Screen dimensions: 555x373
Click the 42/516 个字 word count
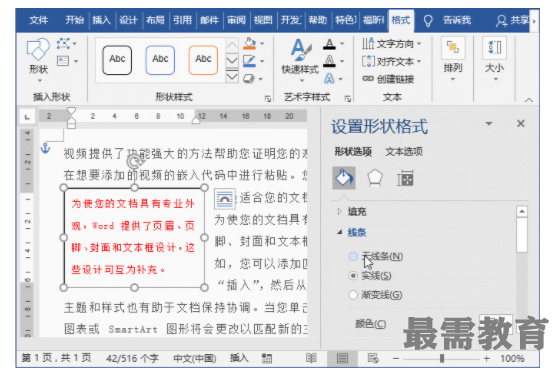coord(132,358)
